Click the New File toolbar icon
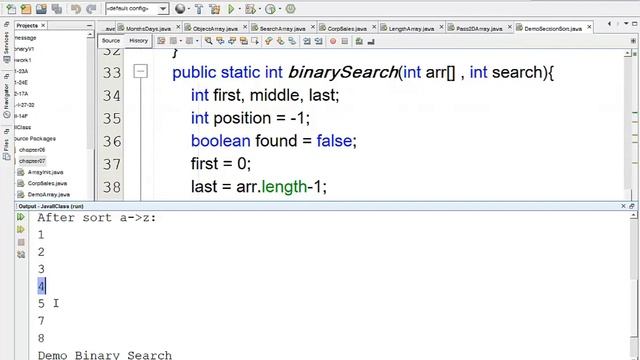 [x=11, y=9]
